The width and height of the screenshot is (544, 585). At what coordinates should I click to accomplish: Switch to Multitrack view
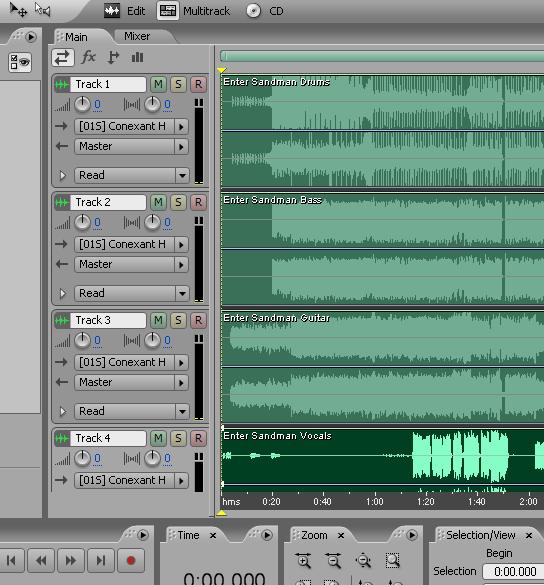193,11
